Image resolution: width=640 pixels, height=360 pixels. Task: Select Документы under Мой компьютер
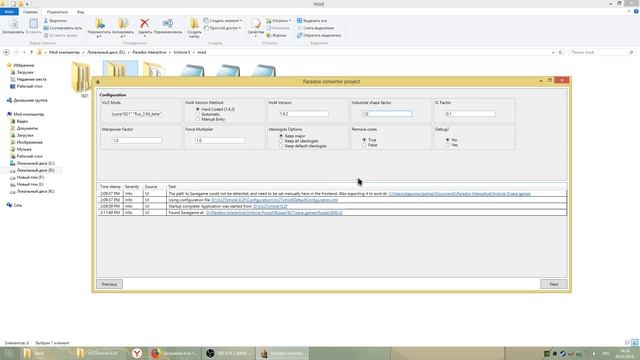24,128
